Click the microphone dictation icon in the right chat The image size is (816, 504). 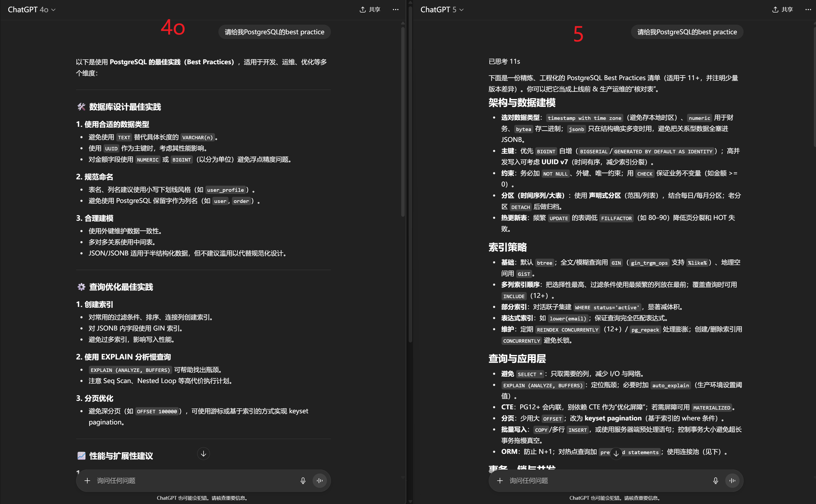(715, 480)
